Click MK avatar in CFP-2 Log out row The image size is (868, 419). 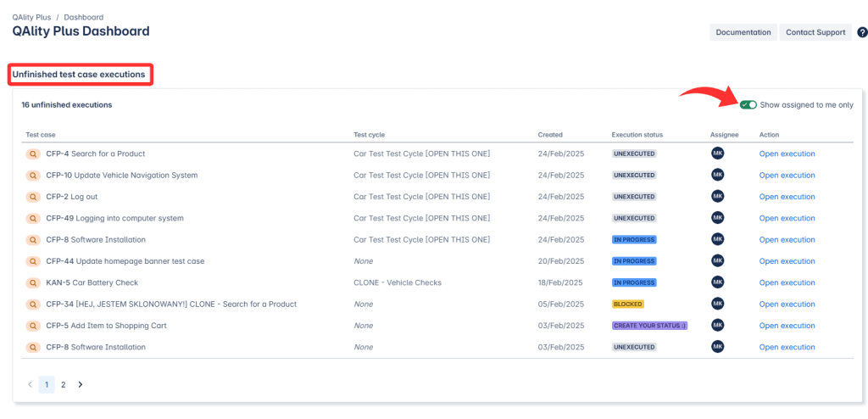point(717,196)
